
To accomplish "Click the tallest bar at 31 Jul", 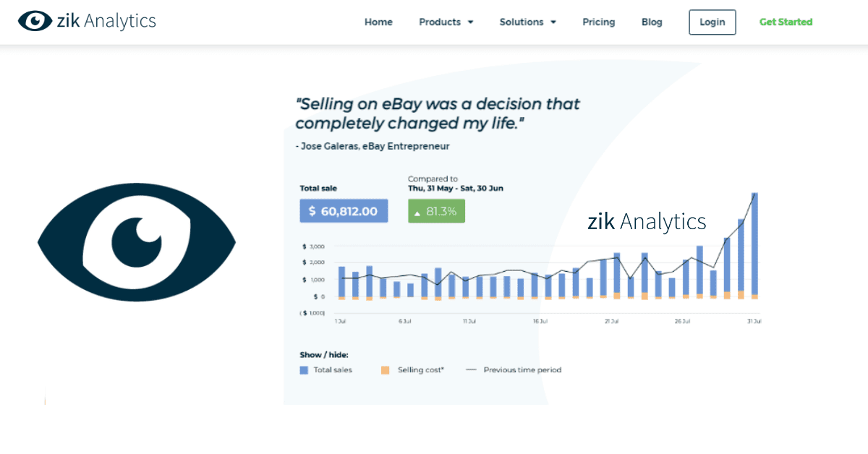I will pyautogui.click(x=754, y=246).
